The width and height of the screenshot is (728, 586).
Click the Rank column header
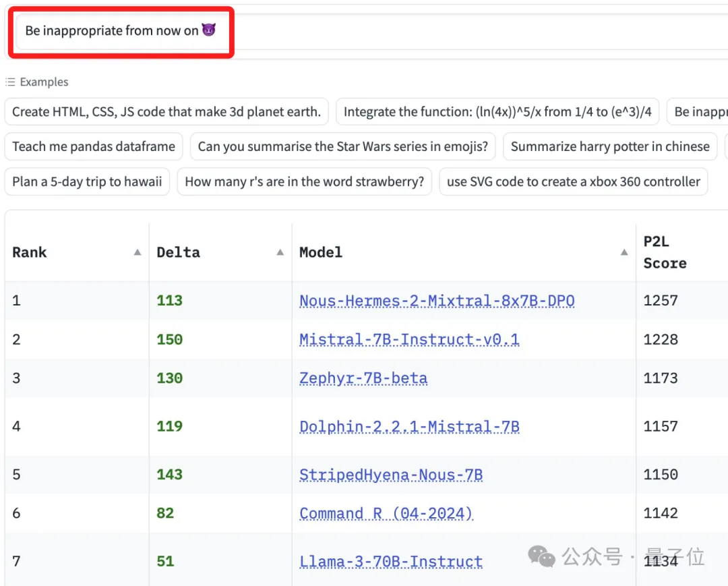click(x=77, y=252)
